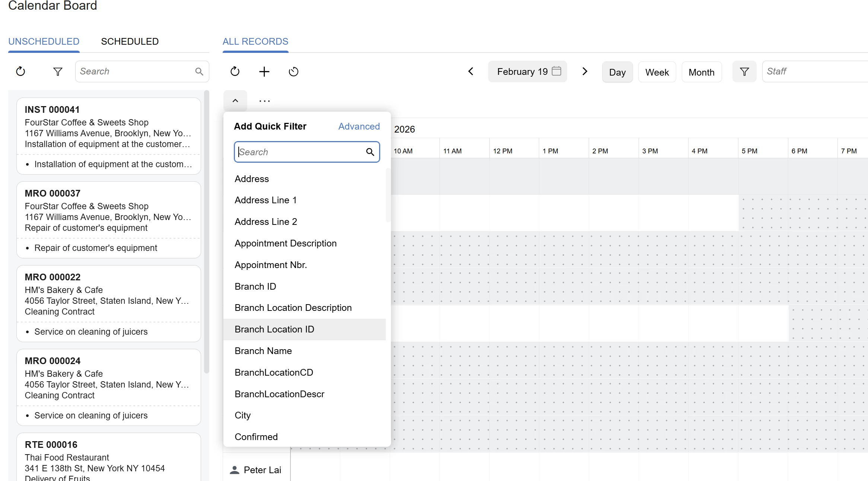Click the unscheduled list scrollbar
This screenshot has width=868, height=481.
point(207,231)
